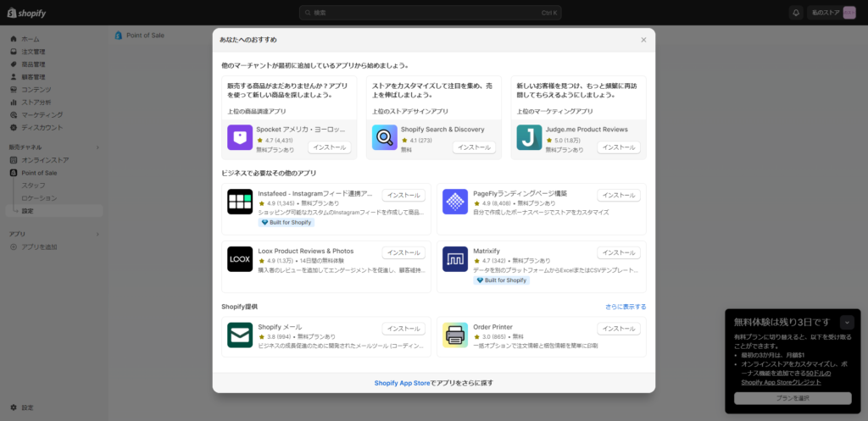
Task: Open 注文管理 in the sidebar
Action: (54, 52)
